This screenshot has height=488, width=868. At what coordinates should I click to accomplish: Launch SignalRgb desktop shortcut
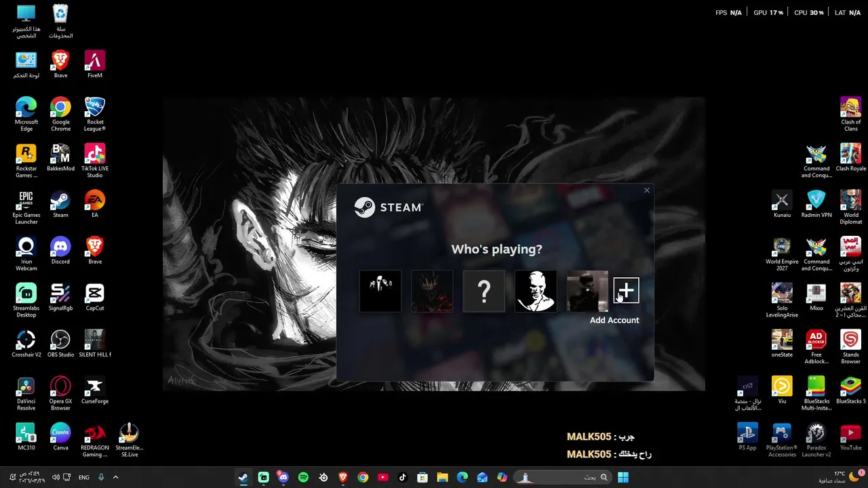pos(60,297)
